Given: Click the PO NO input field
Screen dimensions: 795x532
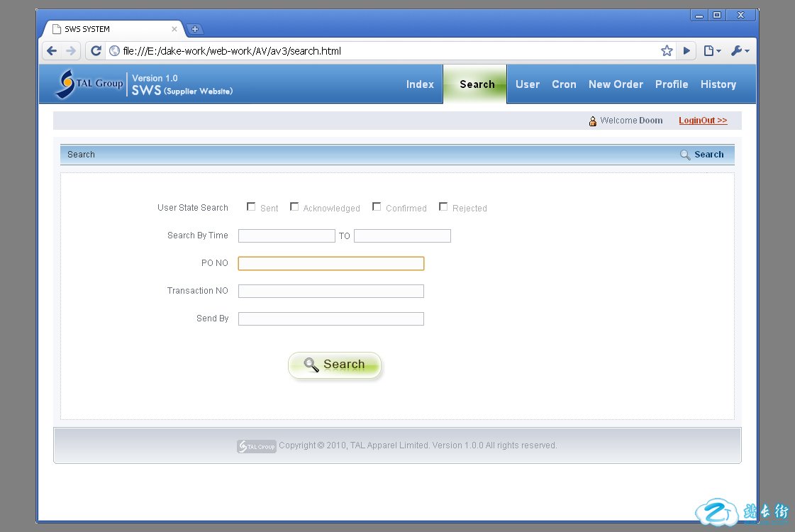Looking at the screenshot, I should pyautogui.click(x=331, y=264).
